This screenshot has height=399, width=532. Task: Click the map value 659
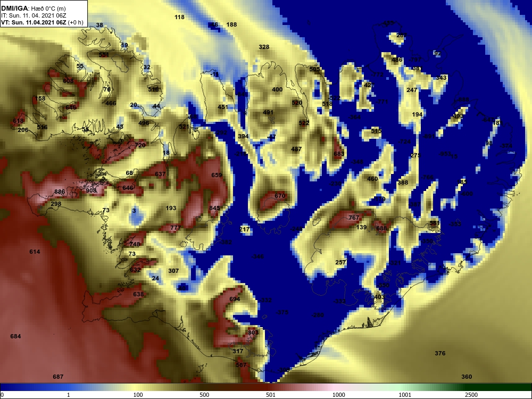217,175
